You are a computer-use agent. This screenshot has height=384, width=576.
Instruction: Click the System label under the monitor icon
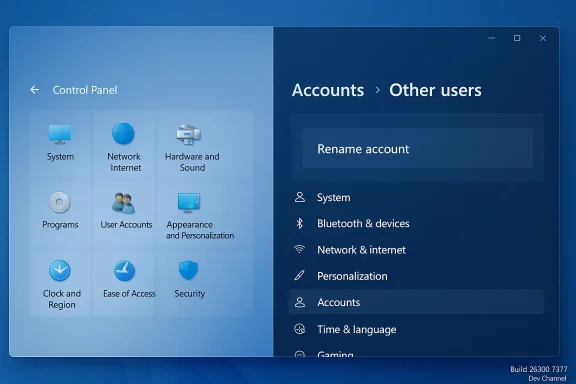60,157
